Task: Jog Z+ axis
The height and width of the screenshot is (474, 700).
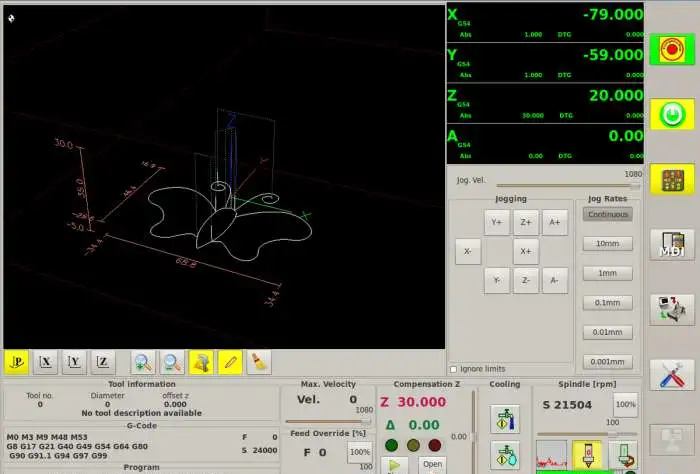Action: (526, 222)
